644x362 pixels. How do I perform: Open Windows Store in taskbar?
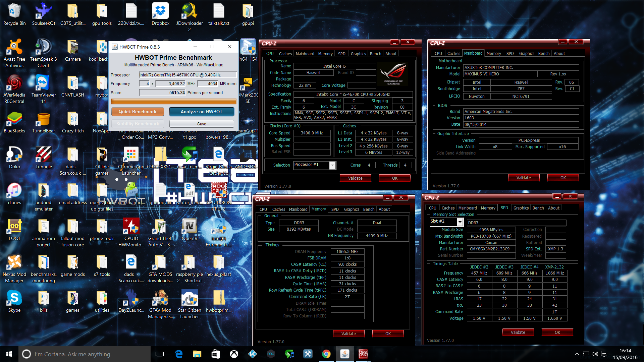point(215,354)
